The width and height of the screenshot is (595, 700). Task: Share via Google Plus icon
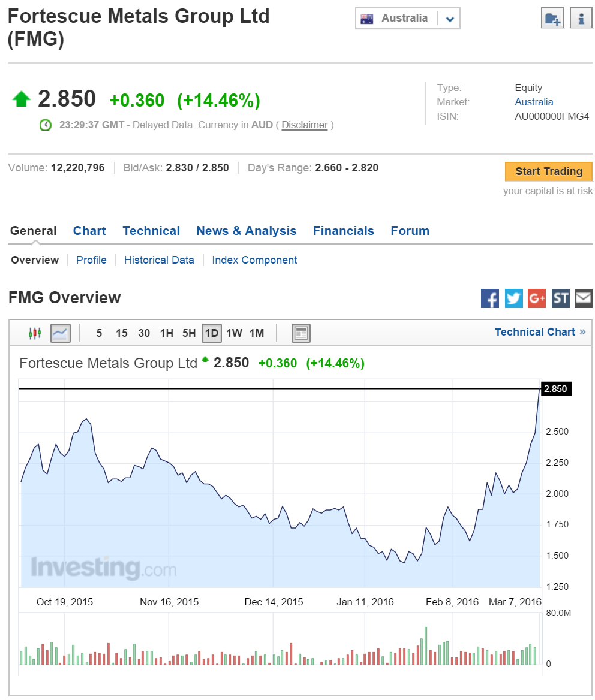(x=537, y=298)
